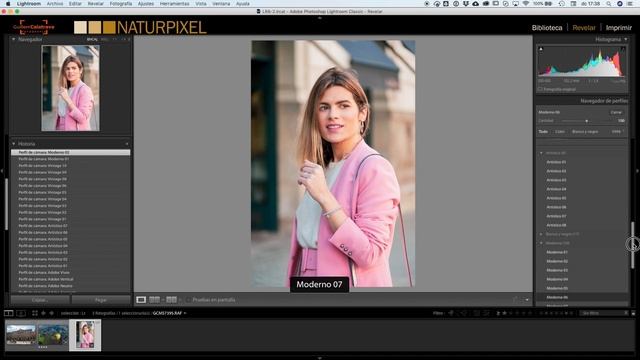Open the Ayuda menu
The image size is (640, 360).
[243, 4]
